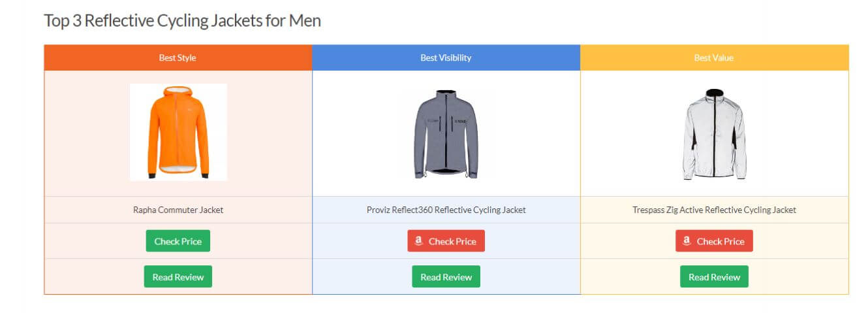The height and width of the screenshot is (313, 868).
Task: Click the hood of the orange Rapha jacket
Action: pyautogui.click(x=178, y=95)
